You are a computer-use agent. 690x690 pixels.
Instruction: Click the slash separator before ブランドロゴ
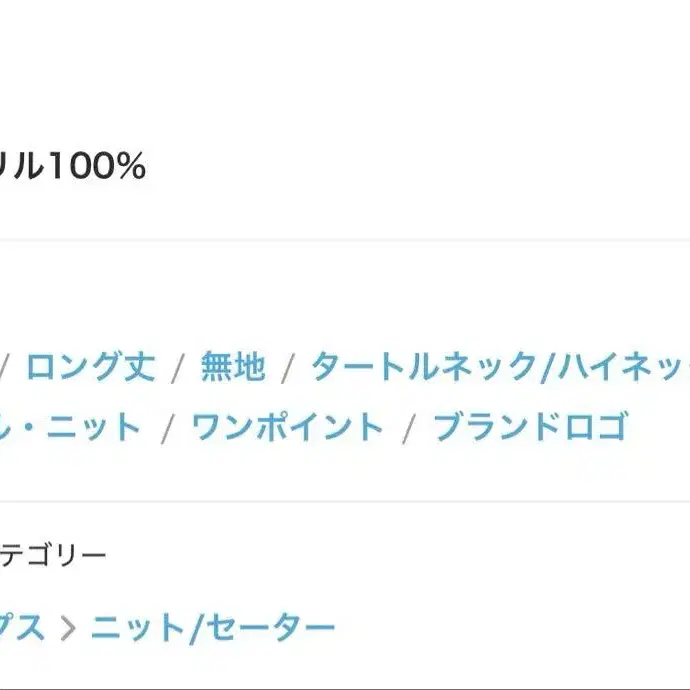pyautogui.click(x=409, y=428)
